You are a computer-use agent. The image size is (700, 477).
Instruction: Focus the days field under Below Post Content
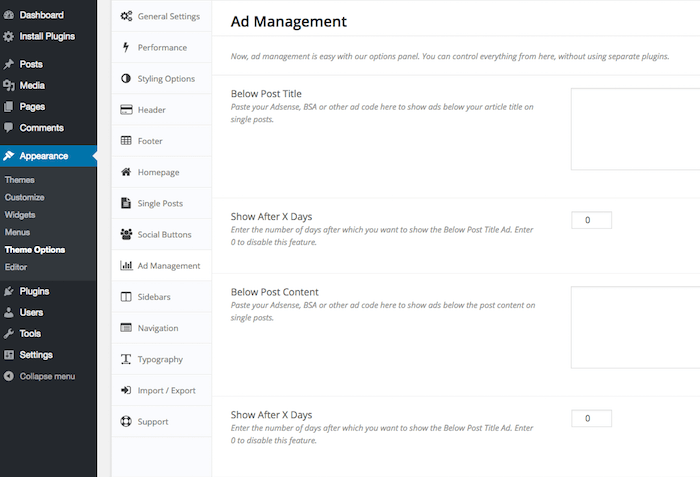[592, 418]
